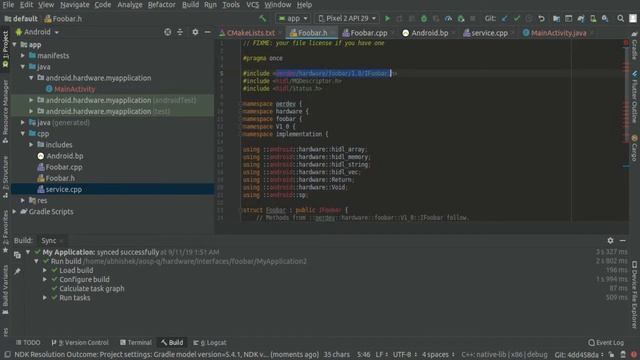Click default breadcrumb in navigation bar
The width and height of the screenshot is (640, 360).
[21, 19]
